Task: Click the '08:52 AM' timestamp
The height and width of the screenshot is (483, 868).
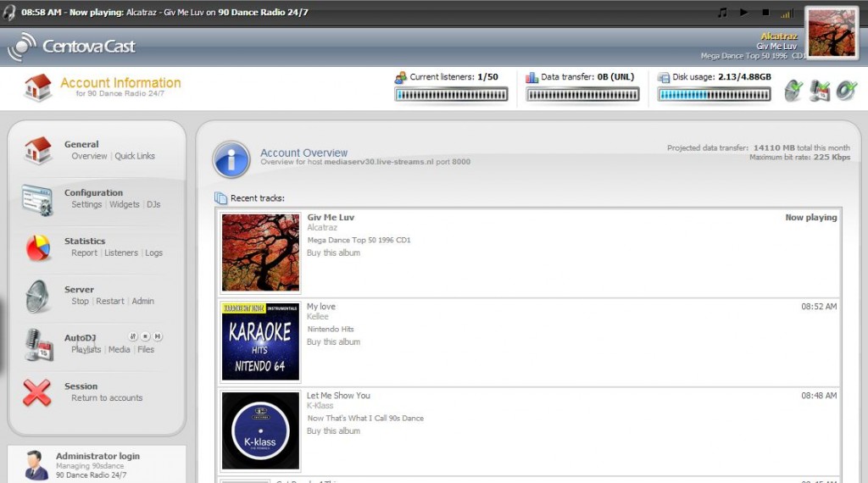Action: 819,307
